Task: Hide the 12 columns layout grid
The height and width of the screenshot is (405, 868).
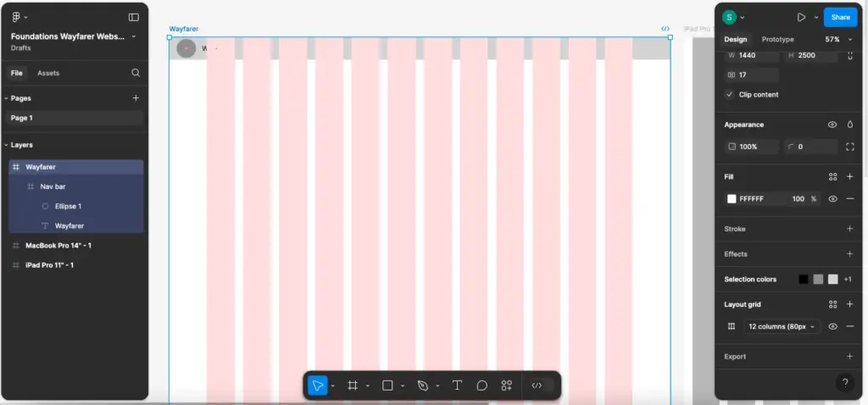Action: pyautogui.click(x=832, y=326)
